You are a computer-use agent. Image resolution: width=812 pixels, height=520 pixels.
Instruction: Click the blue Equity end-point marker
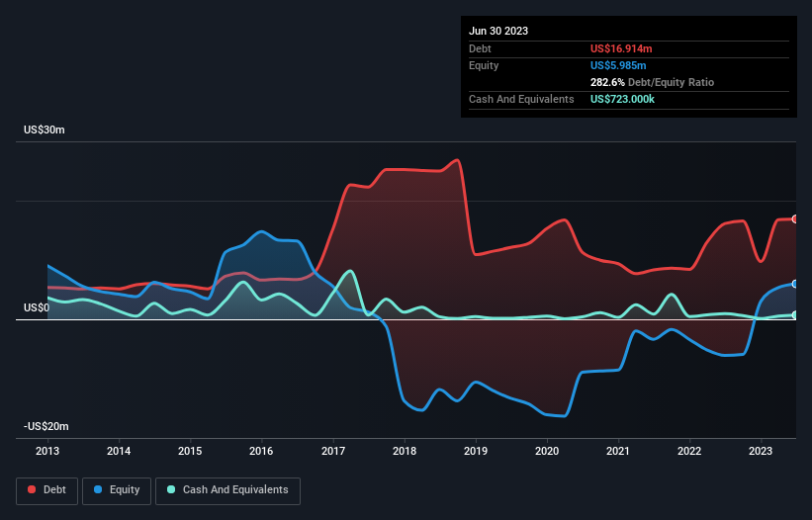pyautogui.click(x=795, y=284)
